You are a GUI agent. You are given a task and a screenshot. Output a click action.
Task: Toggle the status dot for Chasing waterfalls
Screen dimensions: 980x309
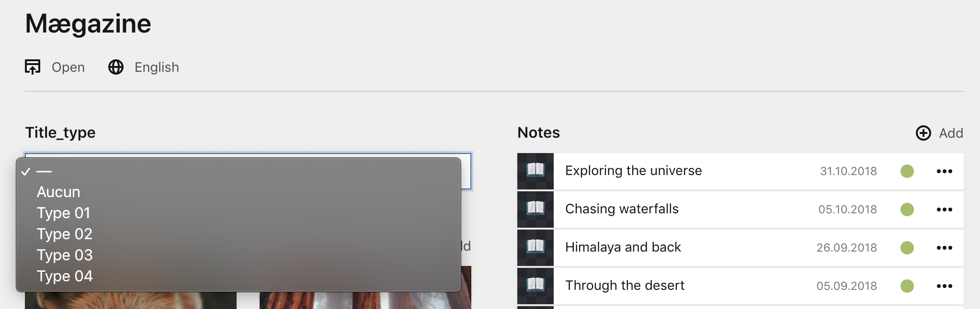(907, 209)
